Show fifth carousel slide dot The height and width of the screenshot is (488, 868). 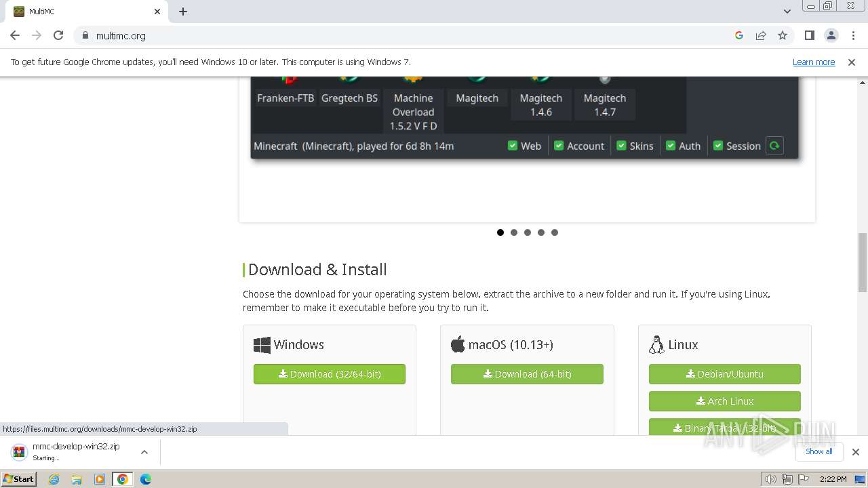(555, 232)
